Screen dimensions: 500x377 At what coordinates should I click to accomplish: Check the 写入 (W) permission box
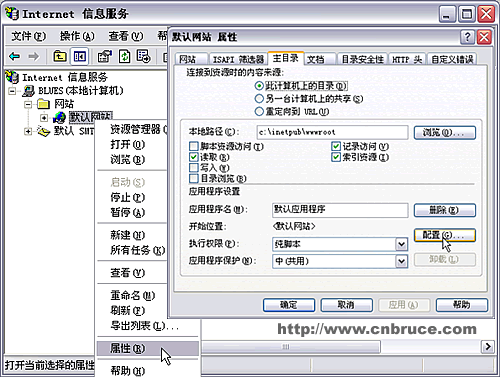tap(194, 167)
